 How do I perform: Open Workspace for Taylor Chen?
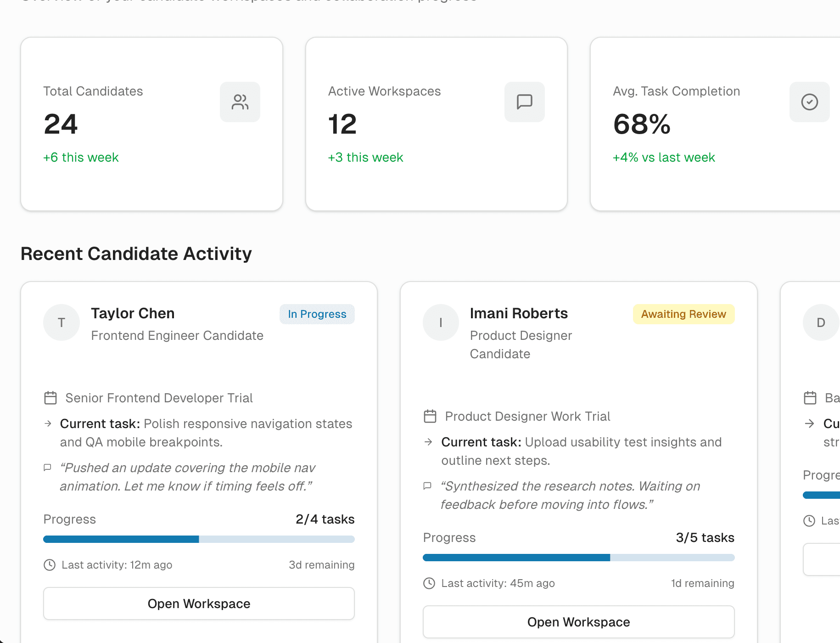point(199,604)
